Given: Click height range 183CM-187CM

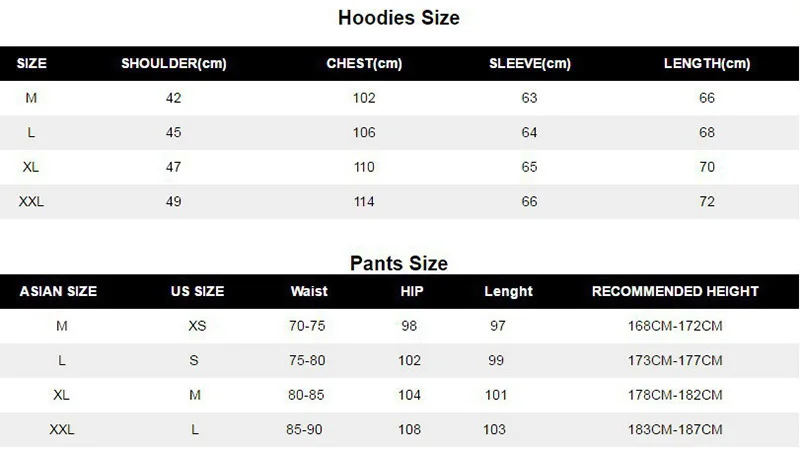Looking at the screenshot, I should (675, 430).
